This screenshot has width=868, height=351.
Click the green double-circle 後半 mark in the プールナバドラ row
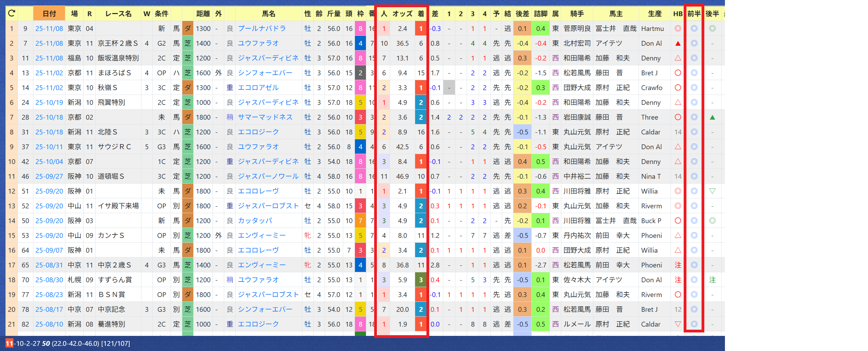coord(712,29)
